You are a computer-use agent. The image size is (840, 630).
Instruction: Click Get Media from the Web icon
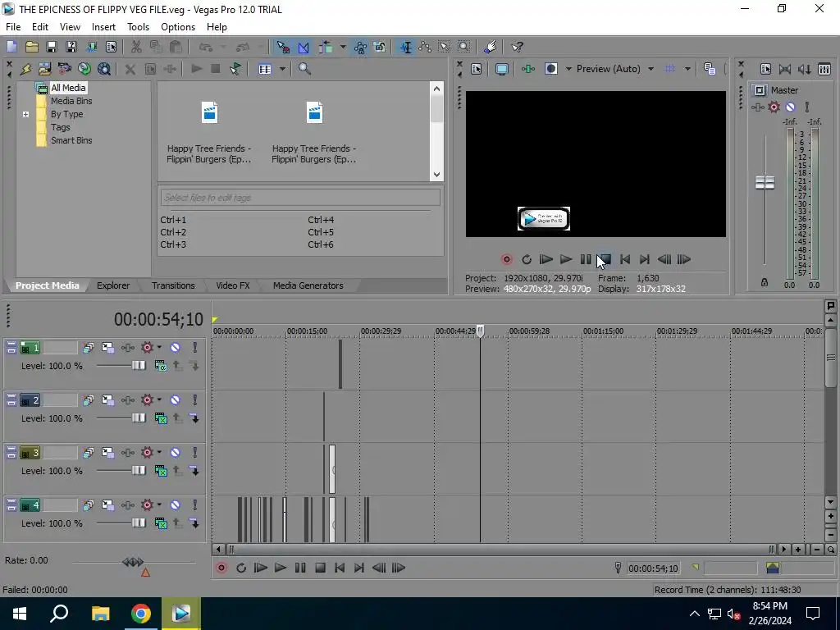click(104, 69)
